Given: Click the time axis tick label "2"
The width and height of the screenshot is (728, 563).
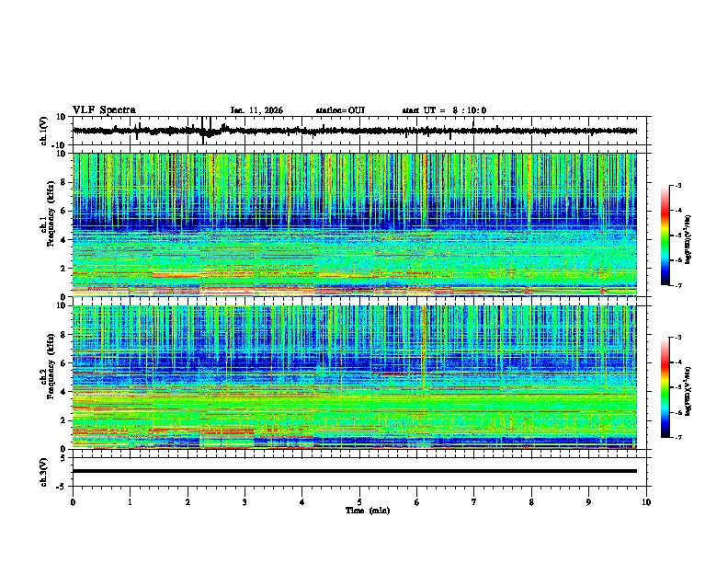Looking at the screenshot, I should tap(188, 502).
